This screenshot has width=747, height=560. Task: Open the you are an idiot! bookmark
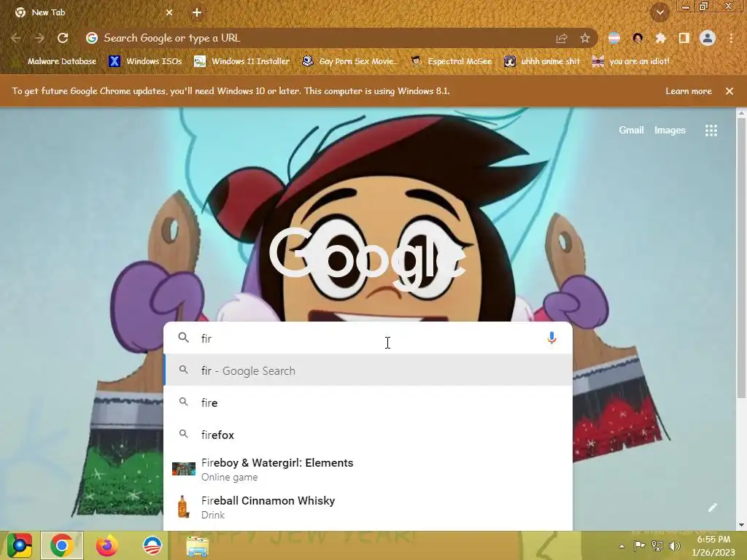[x=630, y=61]
